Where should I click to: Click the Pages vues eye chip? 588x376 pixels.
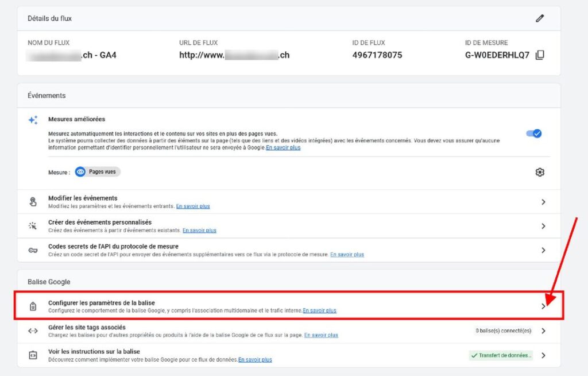coord(97,172)
